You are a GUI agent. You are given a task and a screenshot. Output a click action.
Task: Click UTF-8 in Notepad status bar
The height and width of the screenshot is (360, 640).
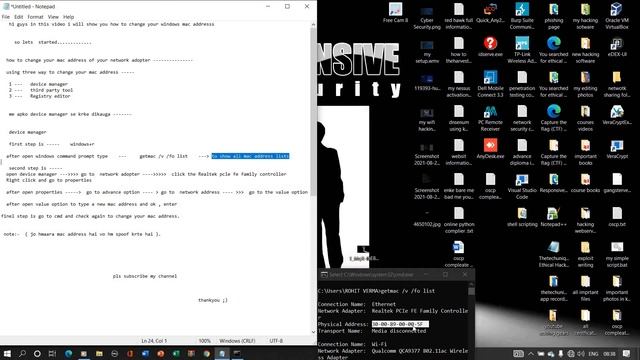[276, 341]
